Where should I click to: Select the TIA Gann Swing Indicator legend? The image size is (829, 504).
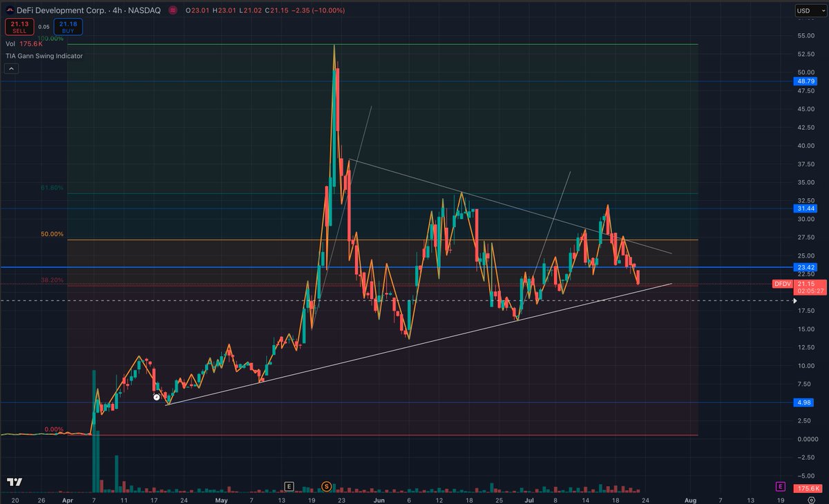[44, 55]
